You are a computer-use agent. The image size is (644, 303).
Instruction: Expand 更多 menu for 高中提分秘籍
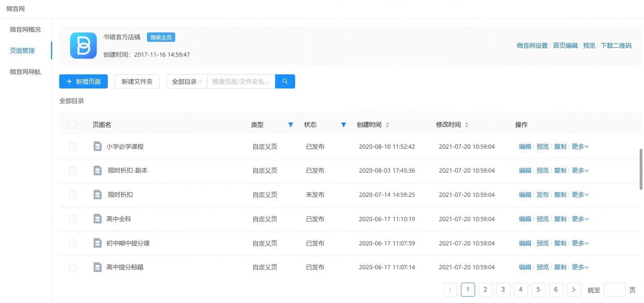pyautogui.click(x=578, y=266)
